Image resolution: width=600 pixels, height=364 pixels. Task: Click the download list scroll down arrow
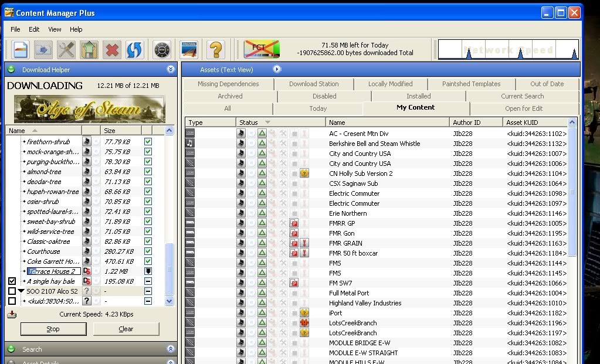click(x=169, y=301)
